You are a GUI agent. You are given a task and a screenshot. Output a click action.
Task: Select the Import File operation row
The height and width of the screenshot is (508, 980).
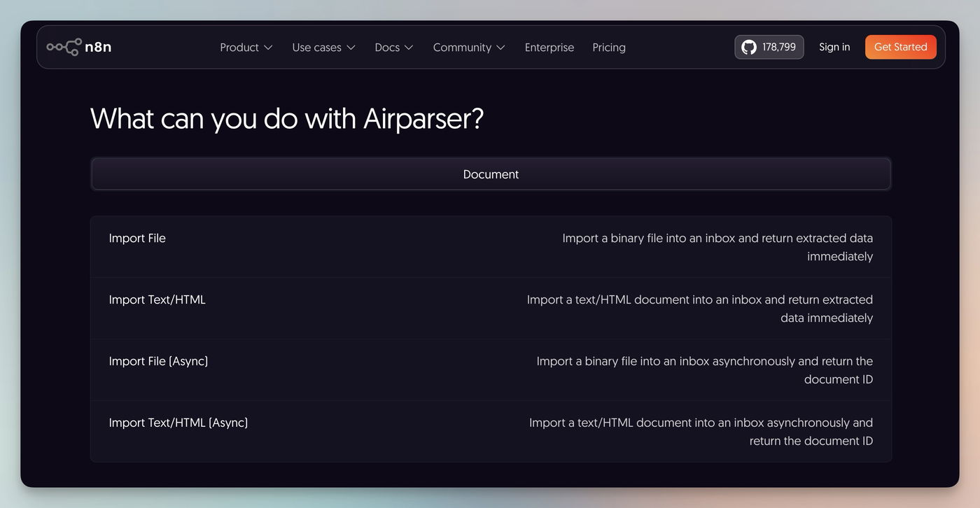click(137, 239)
